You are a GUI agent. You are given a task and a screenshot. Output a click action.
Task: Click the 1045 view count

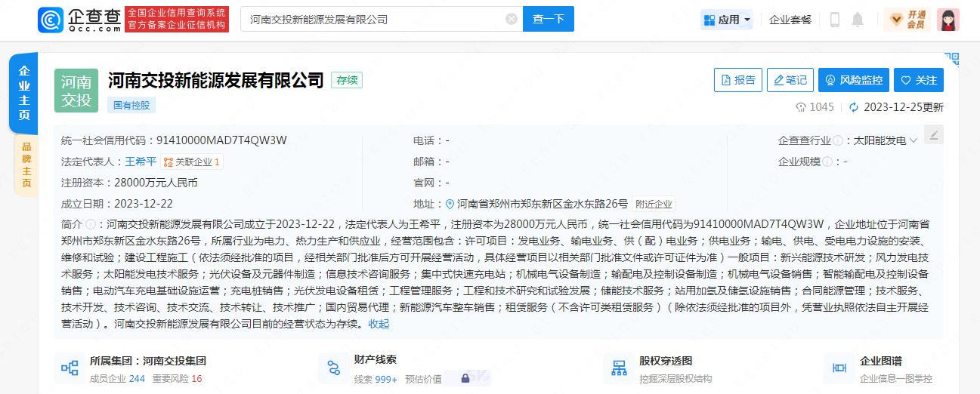815,107
